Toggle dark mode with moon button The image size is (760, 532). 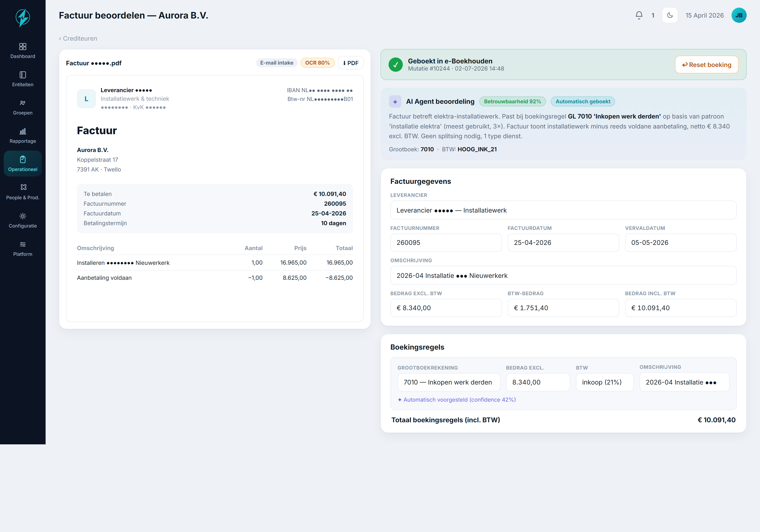670,15
